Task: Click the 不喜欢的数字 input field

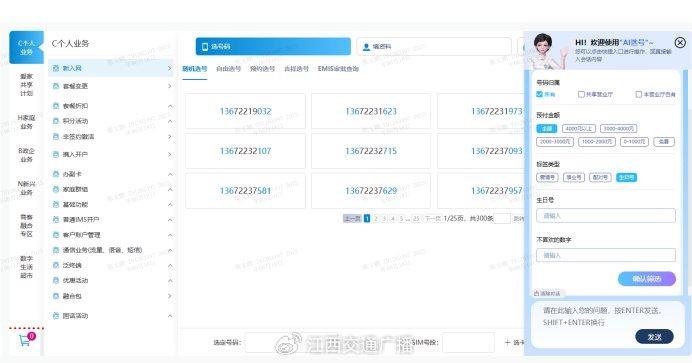Action: 606,255
